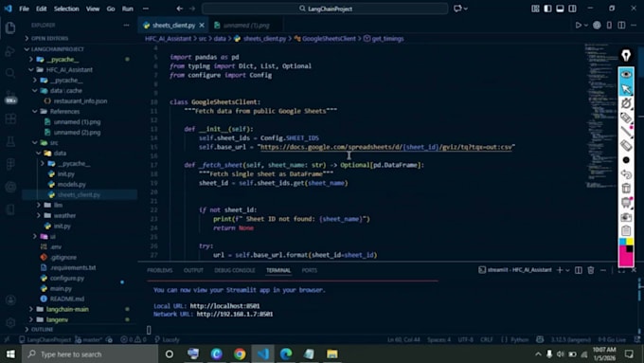Viewport: 644px width, 363px height.
Task: Capture screen with the camera tool
Action: [626, 217]
